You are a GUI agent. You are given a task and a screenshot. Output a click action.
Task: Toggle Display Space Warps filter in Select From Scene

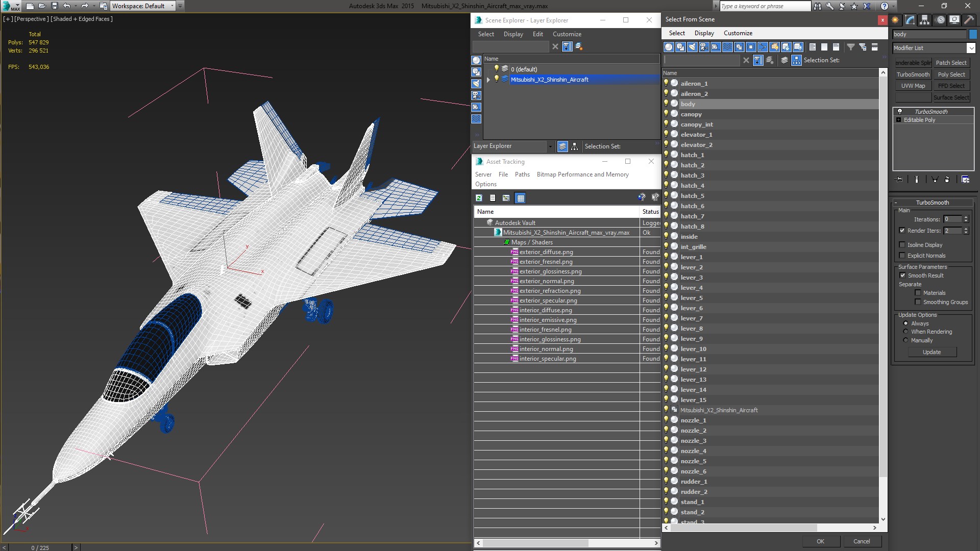[x=727, y=47]
